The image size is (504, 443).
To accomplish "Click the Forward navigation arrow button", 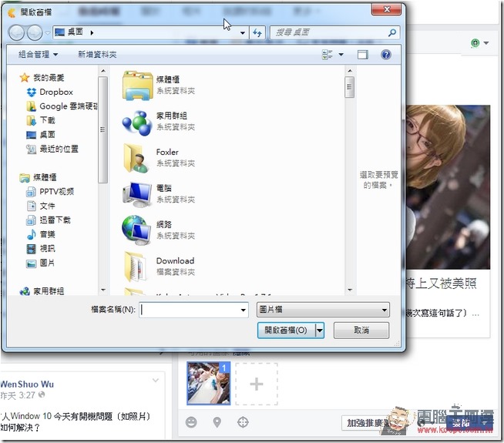I will tap(35, 32).
